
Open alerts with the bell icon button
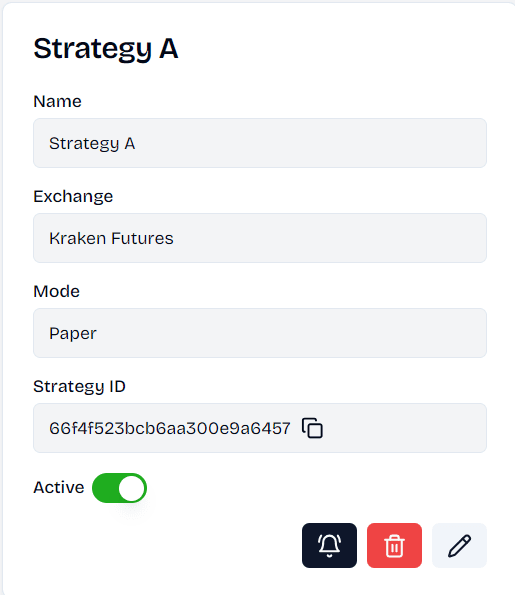click(329, 545)
